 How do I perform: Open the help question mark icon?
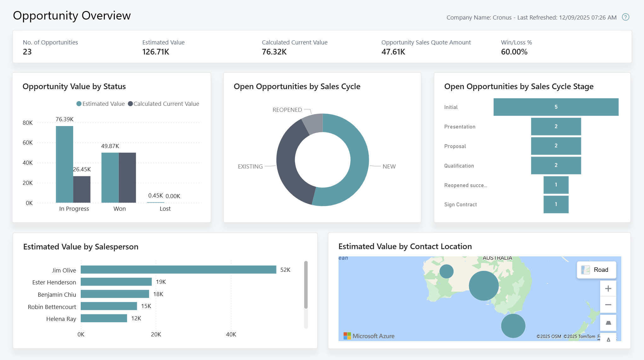coord(626,17)
